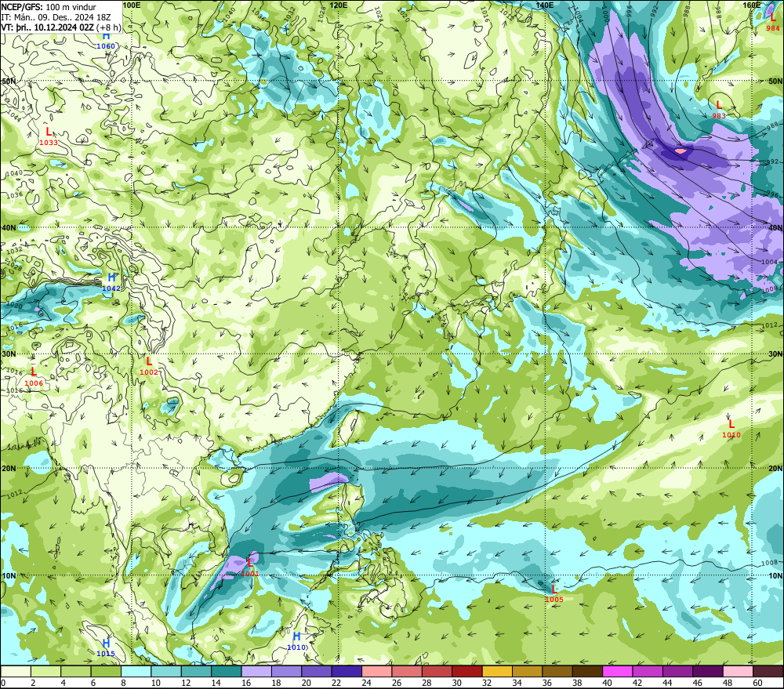Pick the golden yellow 32–34 legend swatch
784x689 pixels.
(x=497, y=671)
